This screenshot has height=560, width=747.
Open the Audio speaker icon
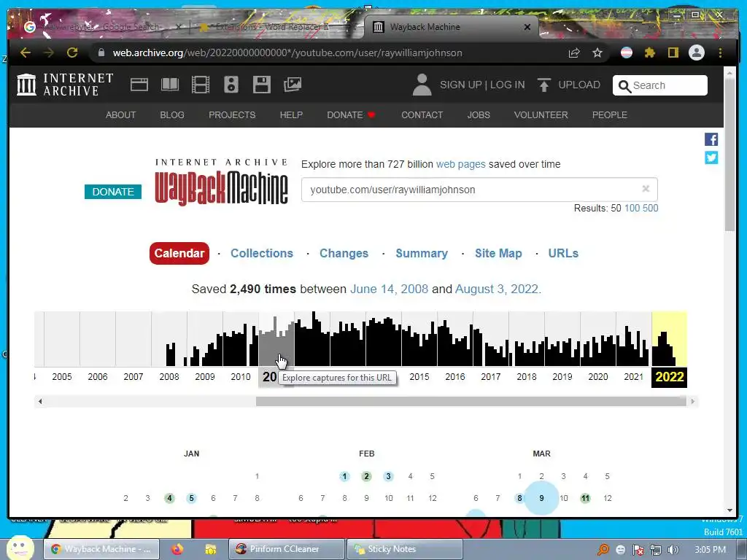click(x=231, y=85)
